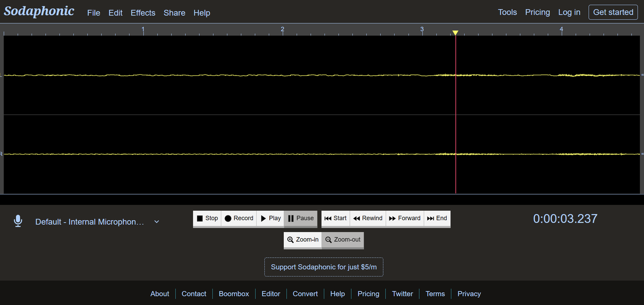
Task: Start recording with the Record button
Action: [239, 219]
